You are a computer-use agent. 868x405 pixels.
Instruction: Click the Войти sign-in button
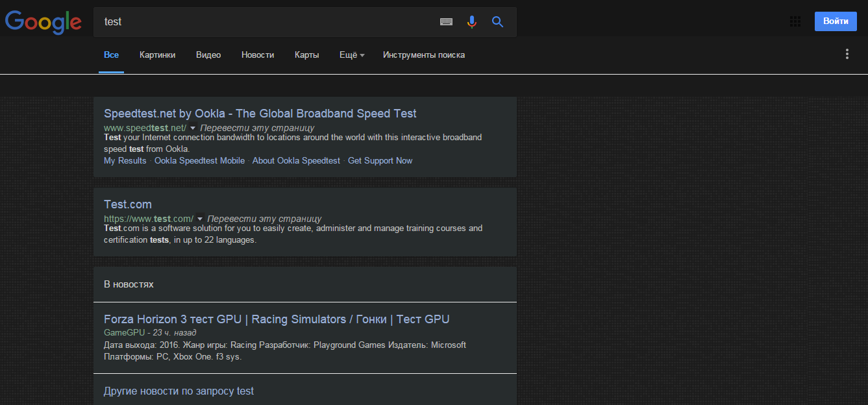[836, 21]
